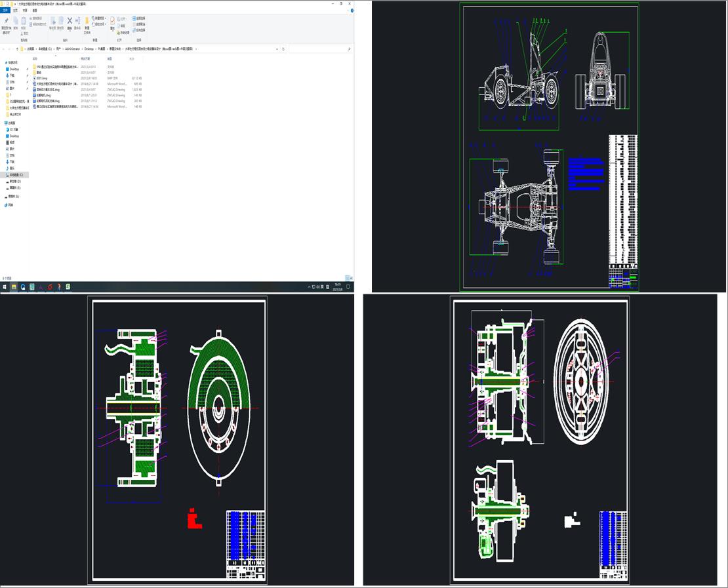
Task: Click the Refresh button beside the address bar
Action: coord(283,49)
